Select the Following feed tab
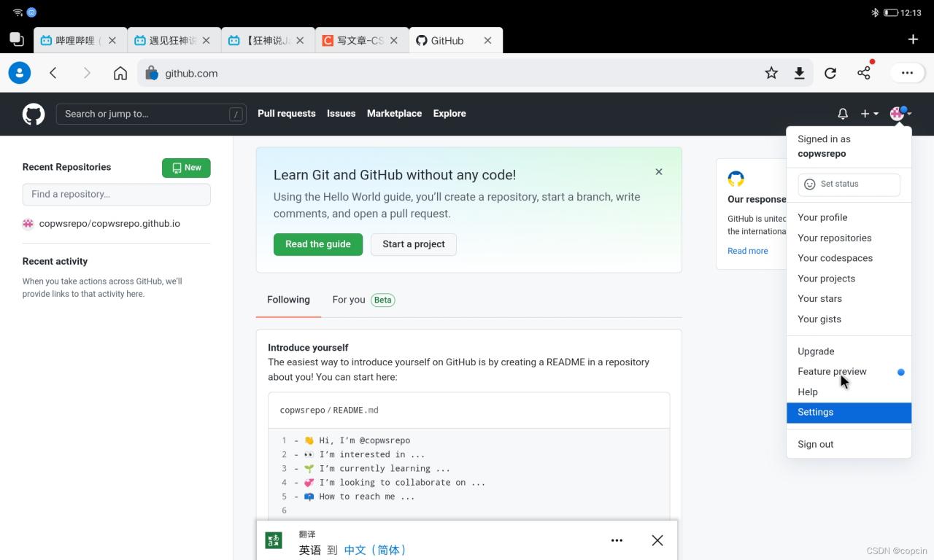 click(x=288, y=300)
